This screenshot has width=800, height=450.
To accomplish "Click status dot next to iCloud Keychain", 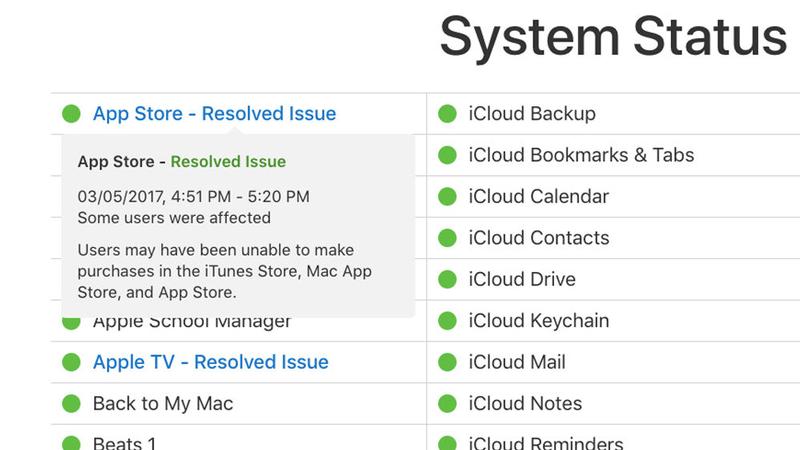I will [447, 321].
